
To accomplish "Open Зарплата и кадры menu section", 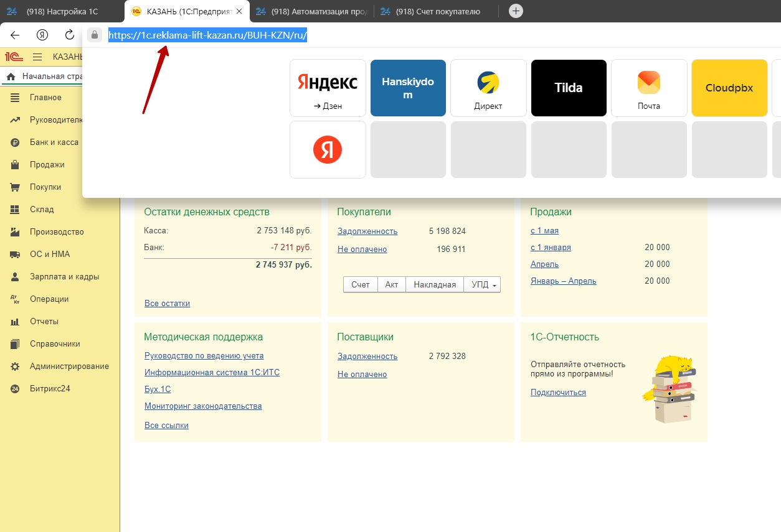I will tap(64, 277).
